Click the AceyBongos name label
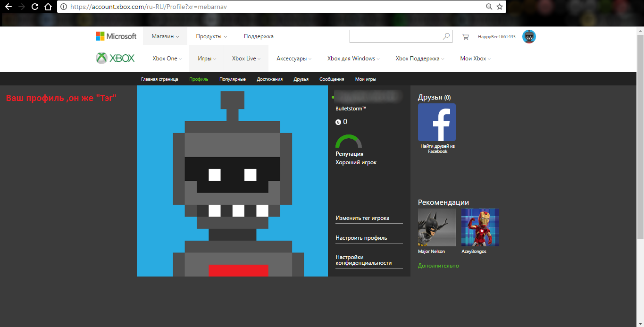The width and height of the screenshot is (644, 327). (474, 252)
